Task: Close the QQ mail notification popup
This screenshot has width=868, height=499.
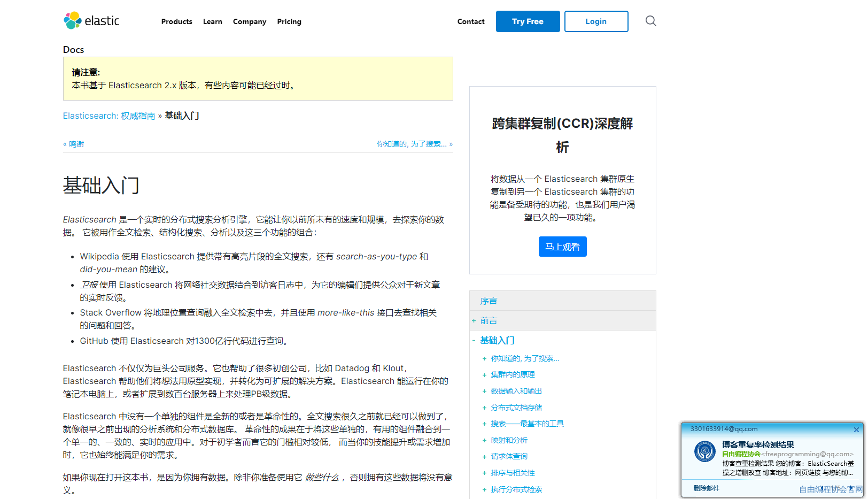Action: pyautogui.click(x=856, y=429)
